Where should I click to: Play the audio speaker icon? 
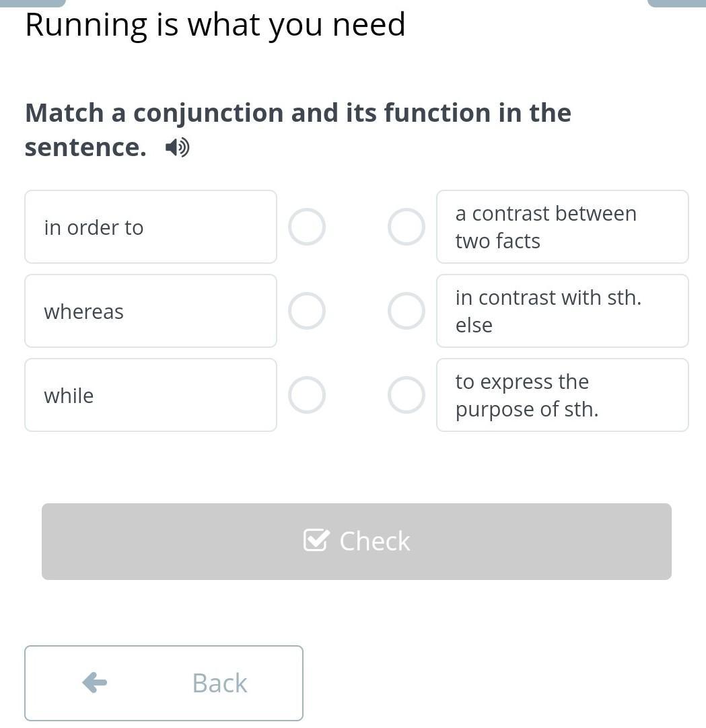pyautogui.click(x=177, y=147)
